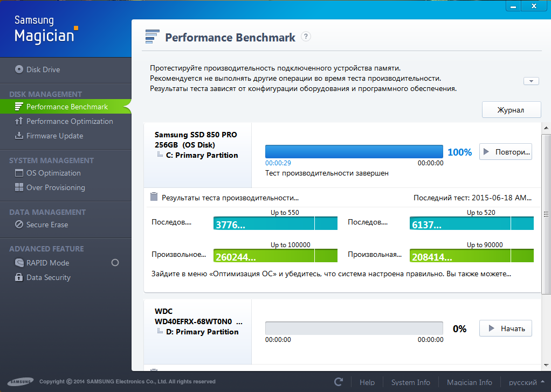Click the refresh icon in footer
551x392 pixels.
coord(339,382)
